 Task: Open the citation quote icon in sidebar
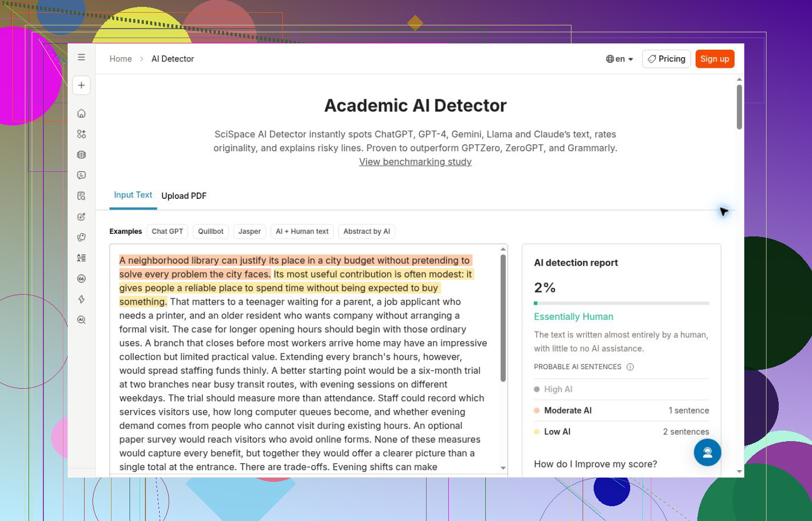[81, 278]
